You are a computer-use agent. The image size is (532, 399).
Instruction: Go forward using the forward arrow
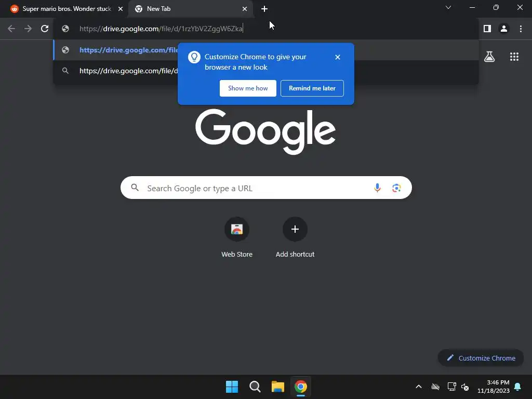tap(28, 29)
